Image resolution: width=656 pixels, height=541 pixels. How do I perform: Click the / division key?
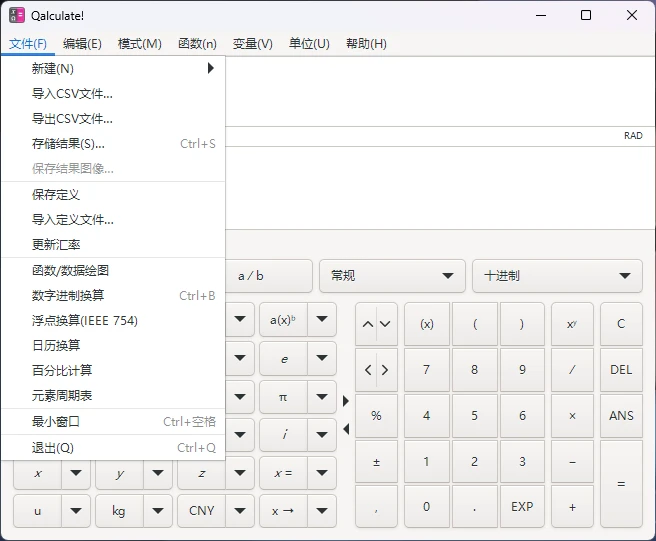[572, 370]
